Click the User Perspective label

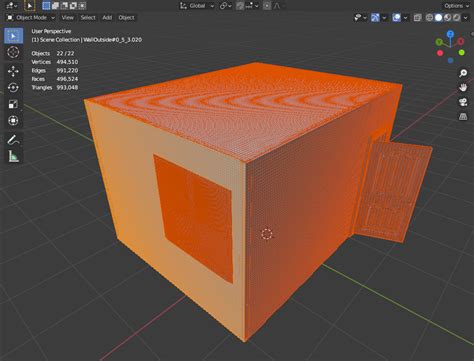pos(51,31)
